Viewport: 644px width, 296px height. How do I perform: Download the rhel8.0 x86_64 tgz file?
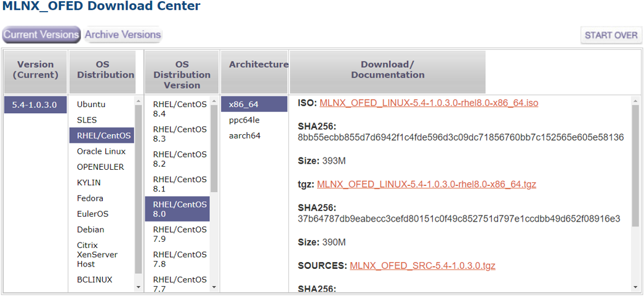coord(427,184)
